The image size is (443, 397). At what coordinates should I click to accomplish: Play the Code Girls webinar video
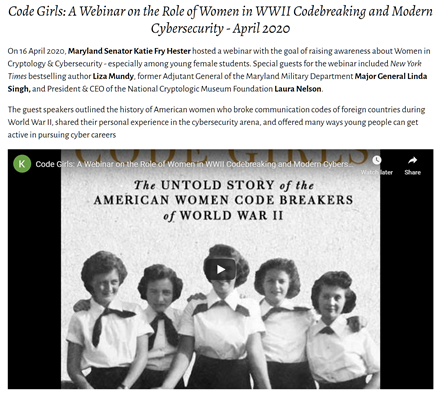[220, 269]
